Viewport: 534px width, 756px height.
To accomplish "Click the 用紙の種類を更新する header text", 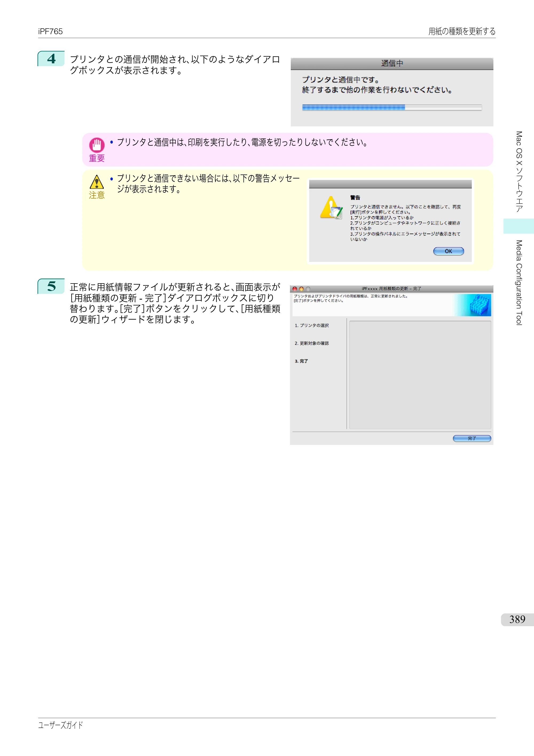I will point(462,31).
